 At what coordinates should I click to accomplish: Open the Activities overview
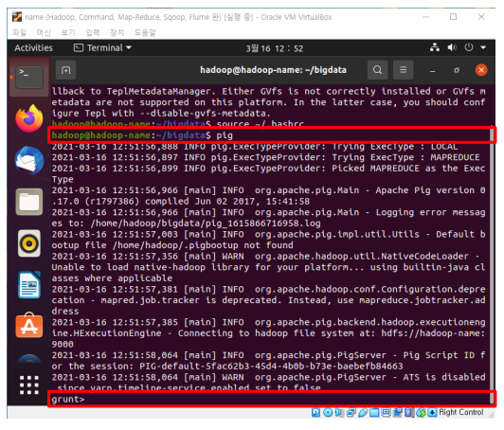tap(33, 48)
